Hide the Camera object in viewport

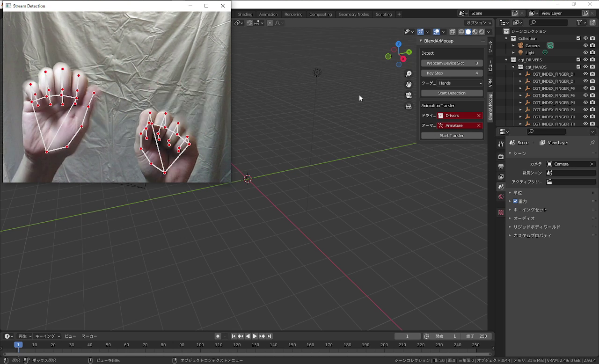585,46
